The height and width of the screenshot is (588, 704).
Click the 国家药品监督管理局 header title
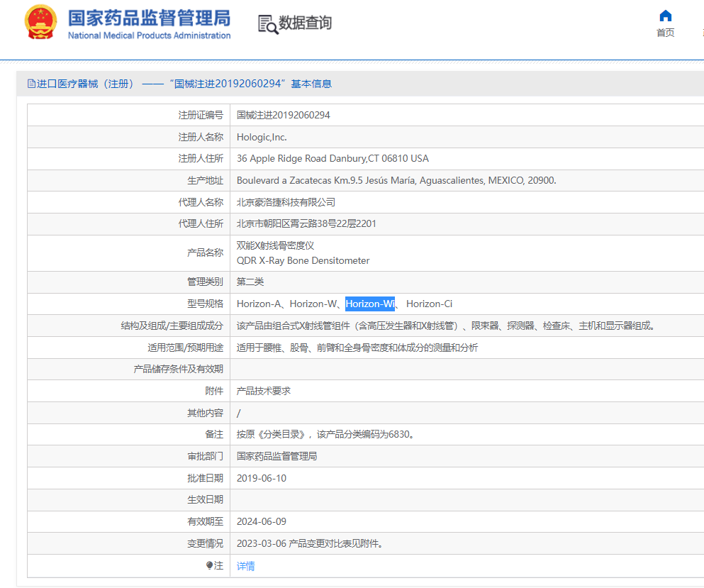click(x=149, y=18)
